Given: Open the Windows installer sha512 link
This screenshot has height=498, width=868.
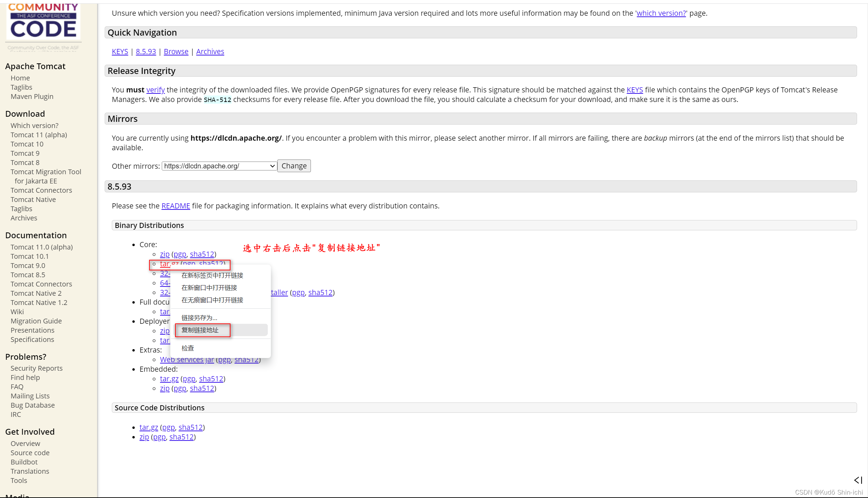Looking at the screenshot, I should 320,293.
